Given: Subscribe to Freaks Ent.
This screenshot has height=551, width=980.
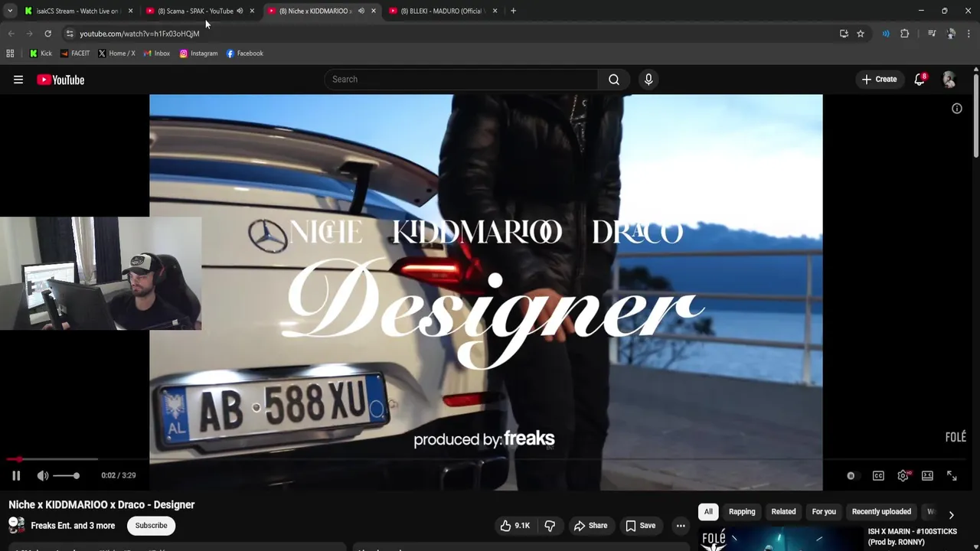Looking at the screenshot, I should 151,526.
